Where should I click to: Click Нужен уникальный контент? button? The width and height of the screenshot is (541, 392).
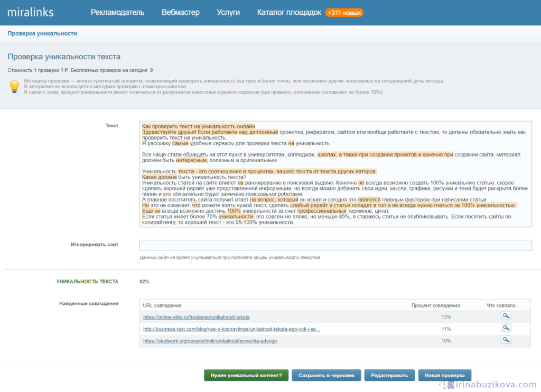[246, 375]
